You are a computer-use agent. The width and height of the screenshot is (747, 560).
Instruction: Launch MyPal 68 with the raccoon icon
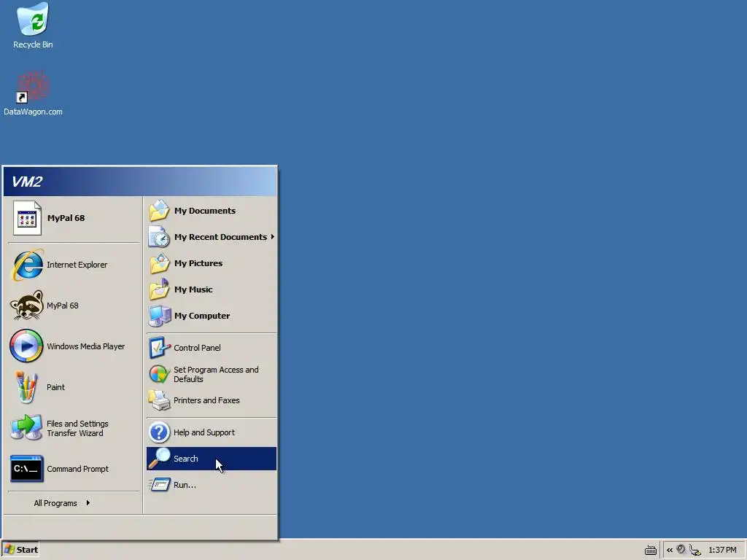(x=74, y=306)
